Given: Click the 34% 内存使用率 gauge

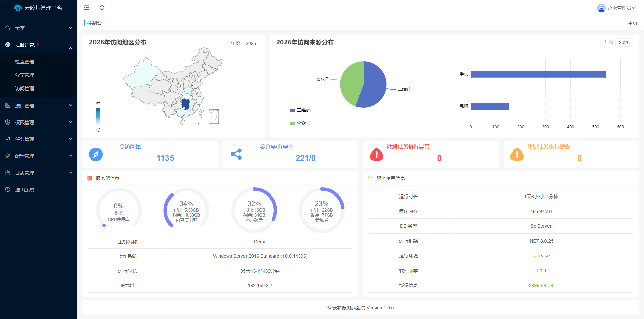Looking at the screenshot, I should (x=186, y=211).
